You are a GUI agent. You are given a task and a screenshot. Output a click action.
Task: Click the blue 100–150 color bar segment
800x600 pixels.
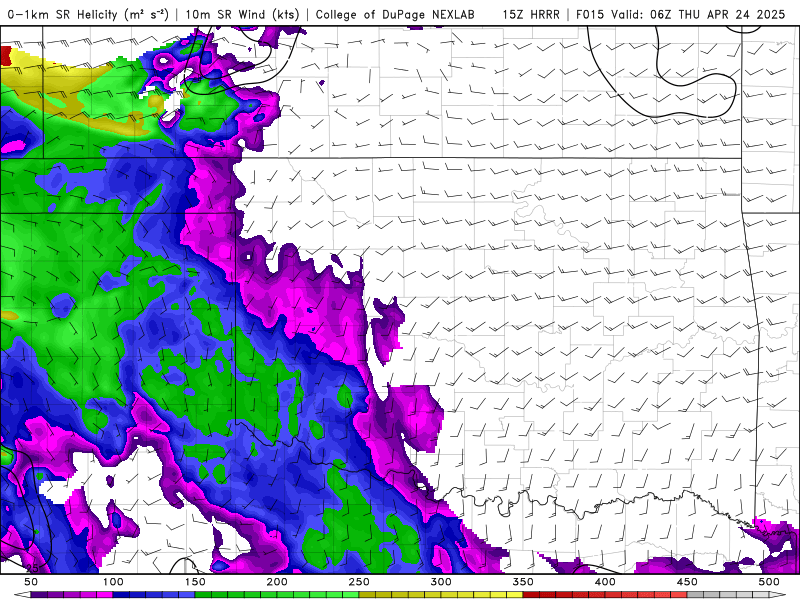(x=154, y=595)
